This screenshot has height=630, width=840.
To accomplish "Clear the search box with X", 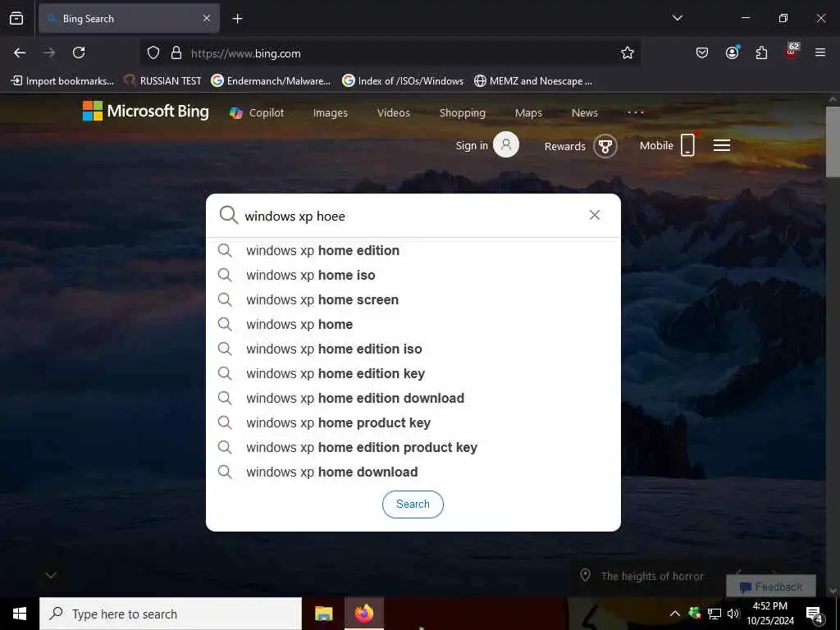I will coord(594,215).
